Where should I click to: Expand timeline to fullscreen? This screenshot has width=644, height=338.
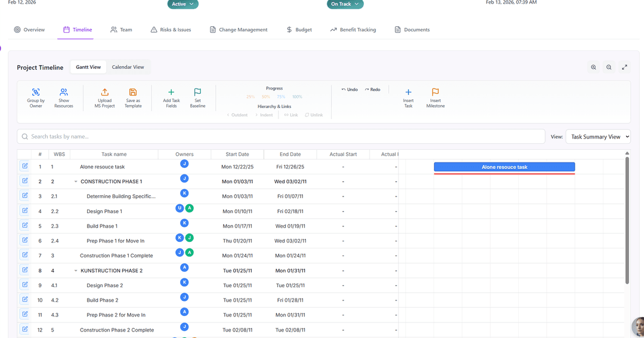point(624,67)
